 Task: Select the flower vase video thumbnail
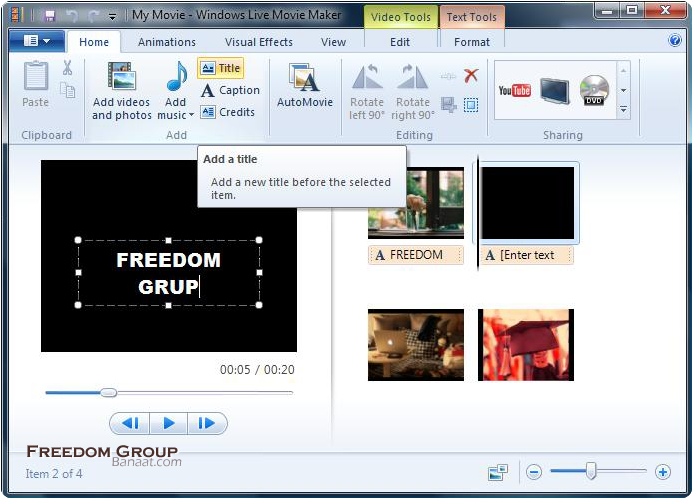tap(416, 203)
